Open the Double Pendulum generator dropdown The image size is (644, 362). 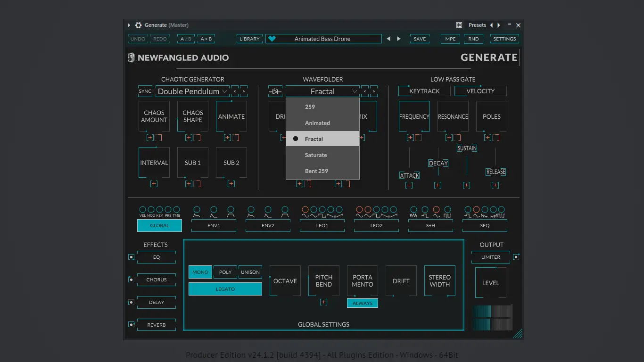tap(192, 91)
